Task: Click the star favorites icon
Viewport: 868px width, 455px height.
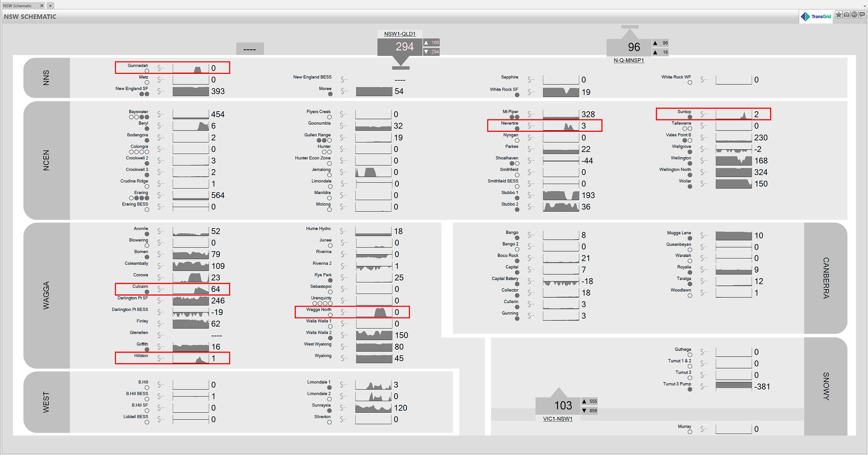Action: point(839,15)
